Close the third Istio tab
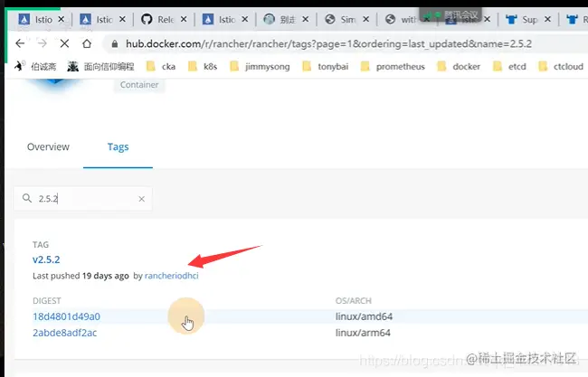 (x=244, y=19)
